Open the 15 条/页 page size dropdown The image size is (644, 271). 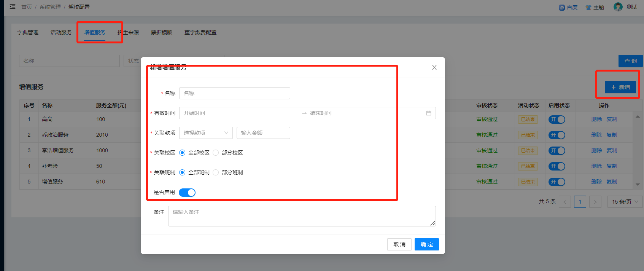625,202
